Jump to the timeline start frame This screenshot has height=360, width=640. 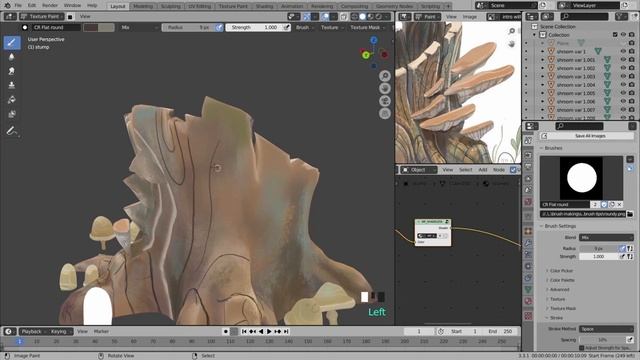pyautogui.click(x=244, y=331)
